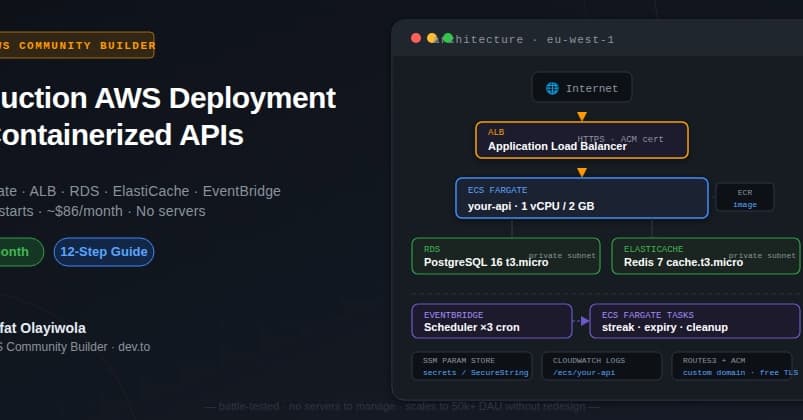Viewport: 803px width, 420px height.
Task: Click 'ElastiCache' in the subtitle line
Action: point(151,191)
